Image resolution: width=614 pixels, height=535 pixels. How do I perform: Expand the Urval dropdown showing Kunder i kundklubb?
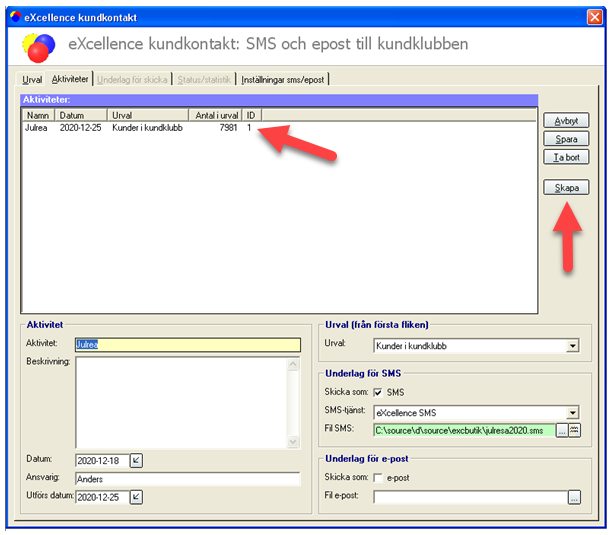(572, 345)
